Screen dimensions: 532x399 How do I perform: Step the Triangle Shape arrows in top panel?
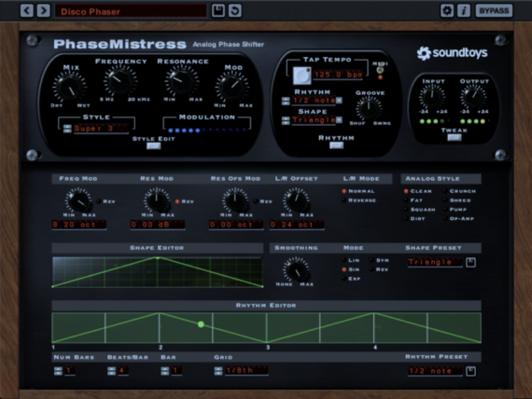coord(286,120)
